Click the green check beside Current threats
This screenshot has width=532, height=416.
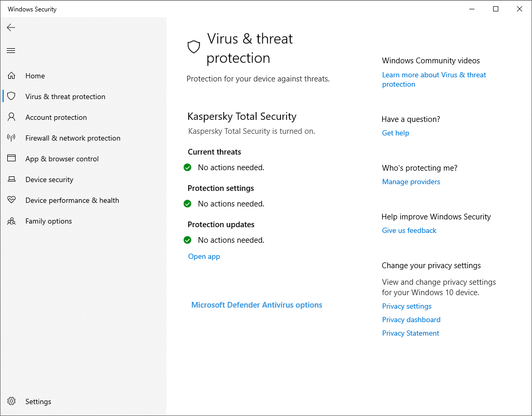click(188, 168)
